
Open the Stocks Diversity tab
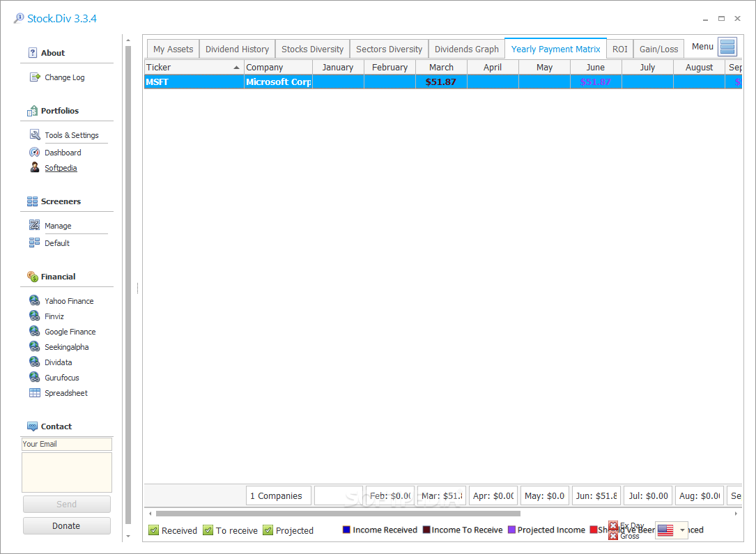[x=312, y=49]
